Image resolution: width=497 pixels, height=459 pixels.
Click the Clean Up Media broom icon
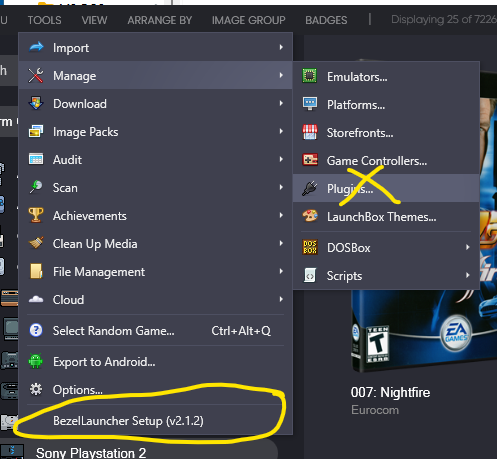[x=36, y=243]
